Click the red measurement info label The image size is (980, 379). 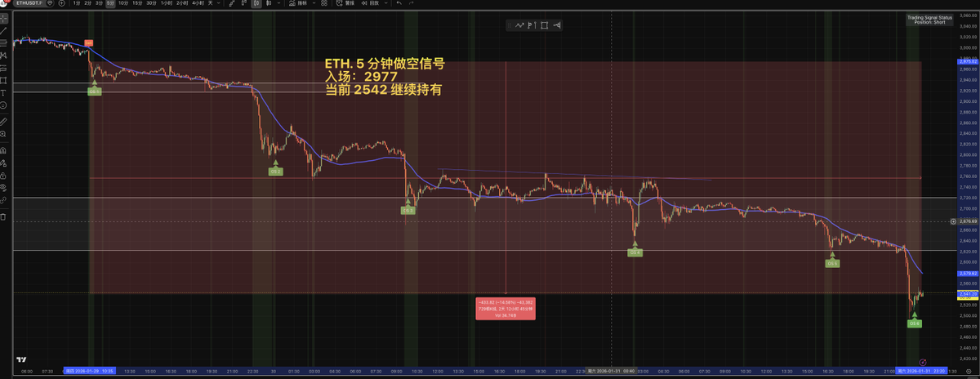tap(506, 308)
